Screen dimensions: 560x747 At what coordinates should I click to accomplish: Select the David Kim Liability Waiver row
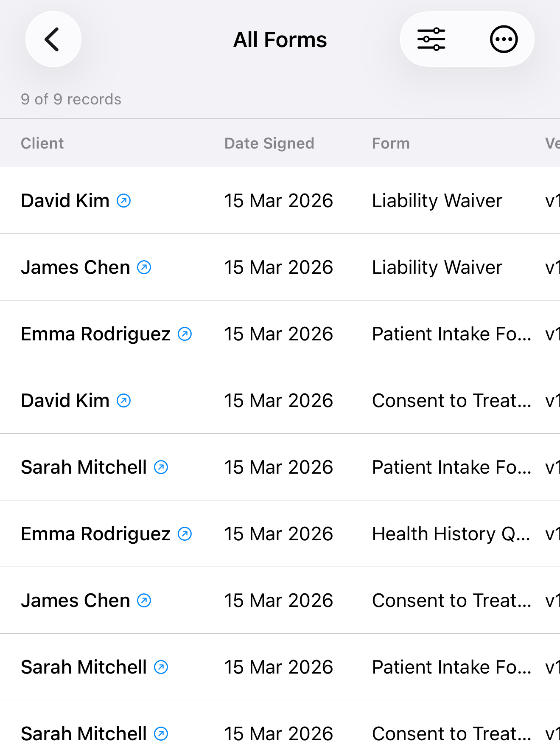pyautogui.click(x=280, y=201)
